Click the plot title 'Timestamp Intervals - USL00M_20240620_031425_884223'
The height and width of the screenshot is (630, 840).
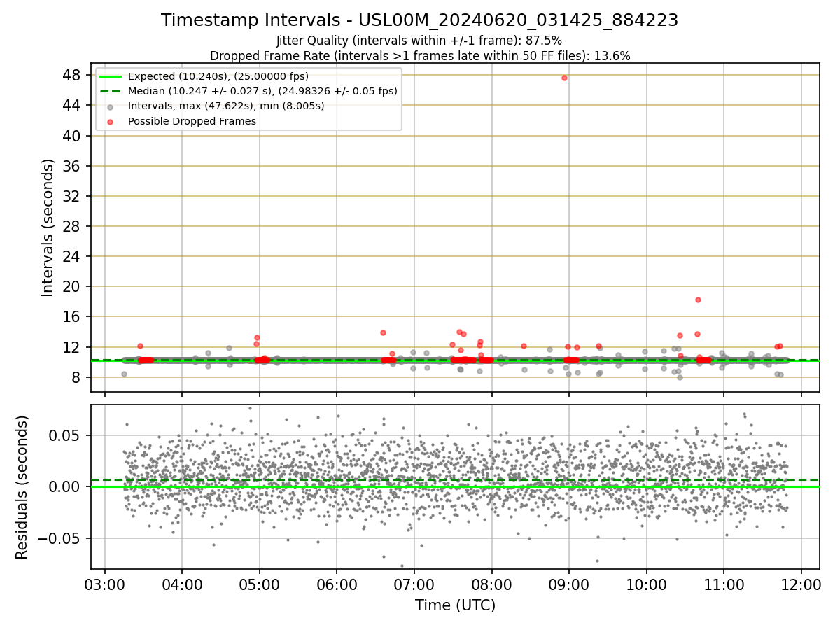pos(419,20)
